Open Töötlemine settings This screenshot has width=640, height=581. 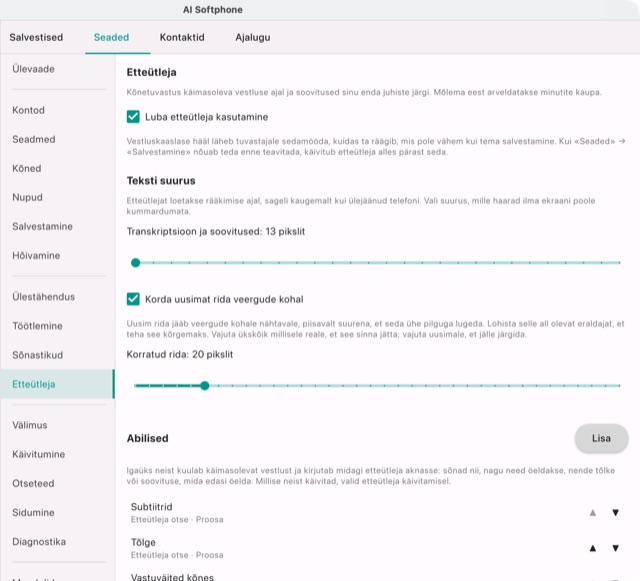click(57, 326)
